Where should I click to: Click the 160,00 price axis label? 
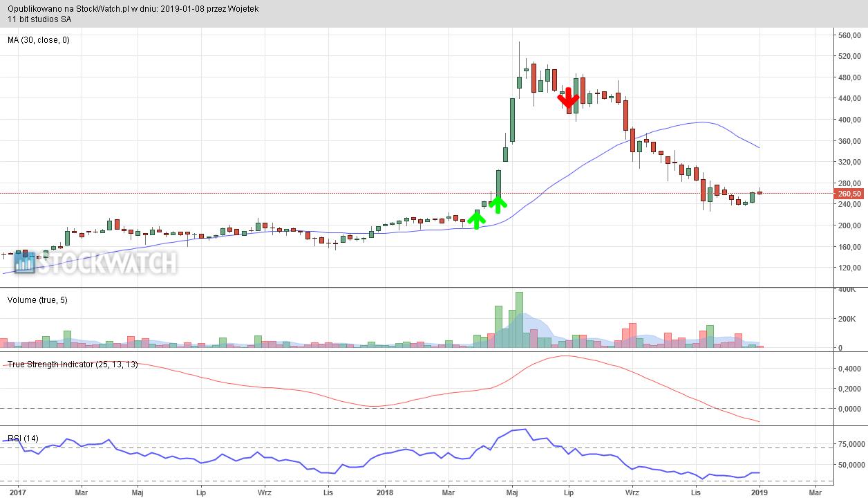pyautogui.click(x=848, y=246)
